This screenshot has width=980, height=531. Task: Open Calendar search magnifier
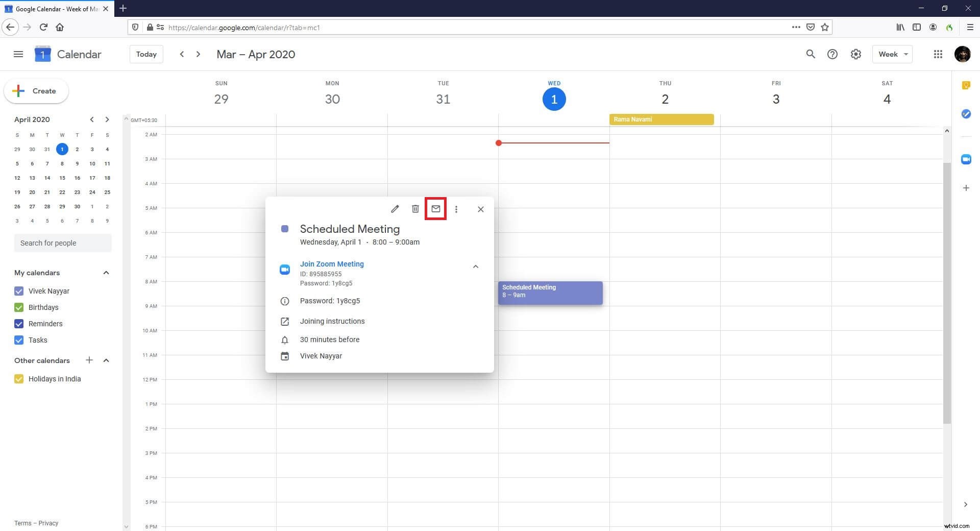811,54
